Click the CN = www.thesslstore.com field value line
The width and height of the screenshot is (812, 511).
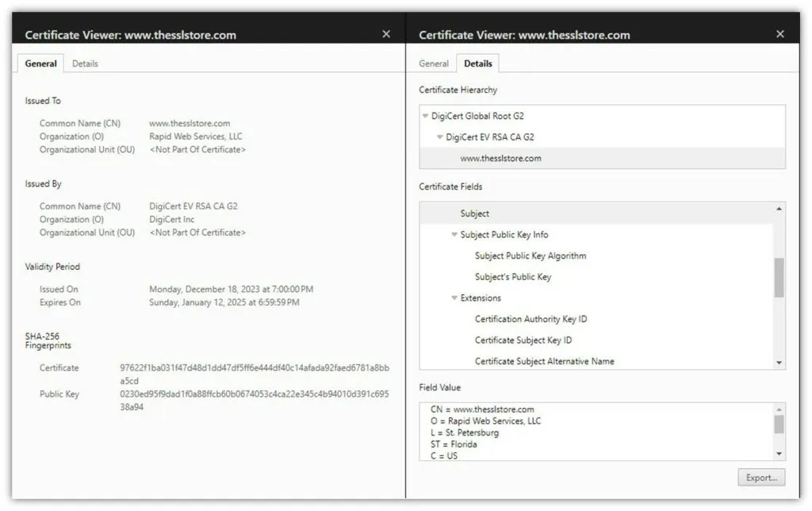point(482,409)
